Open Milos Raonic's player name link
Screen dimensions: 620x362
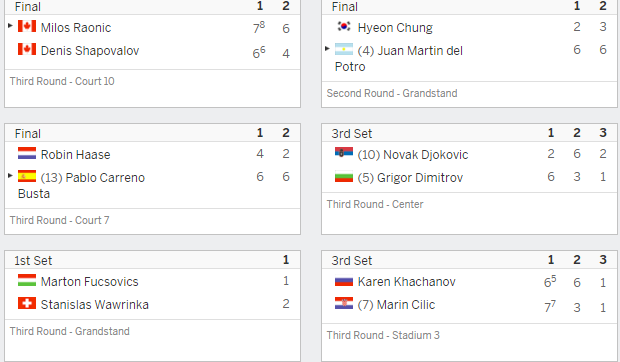click(76, 28)
